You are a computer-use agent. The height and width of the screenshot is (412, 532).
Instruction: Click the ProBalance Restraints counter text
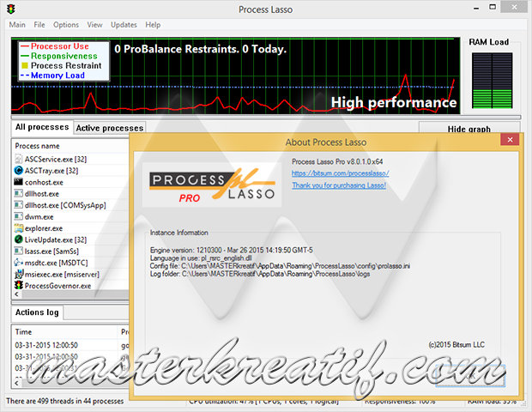201,49
